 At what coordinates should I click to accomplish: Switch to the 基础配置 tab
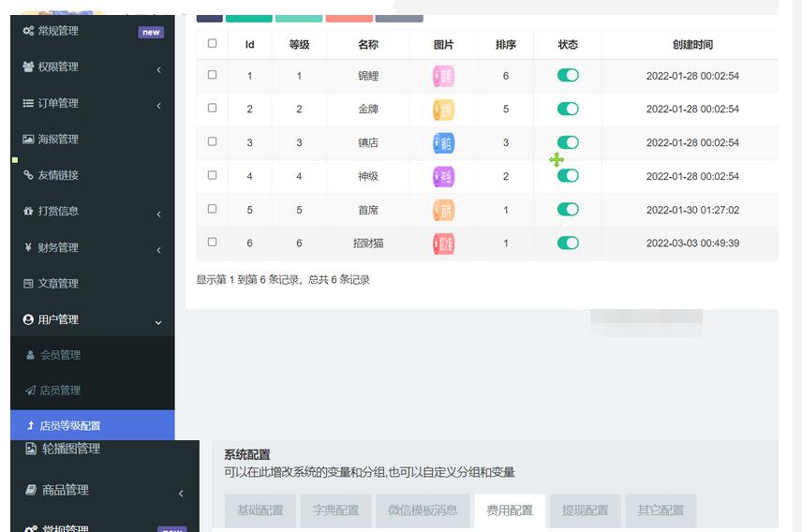(x=260, y=510)
